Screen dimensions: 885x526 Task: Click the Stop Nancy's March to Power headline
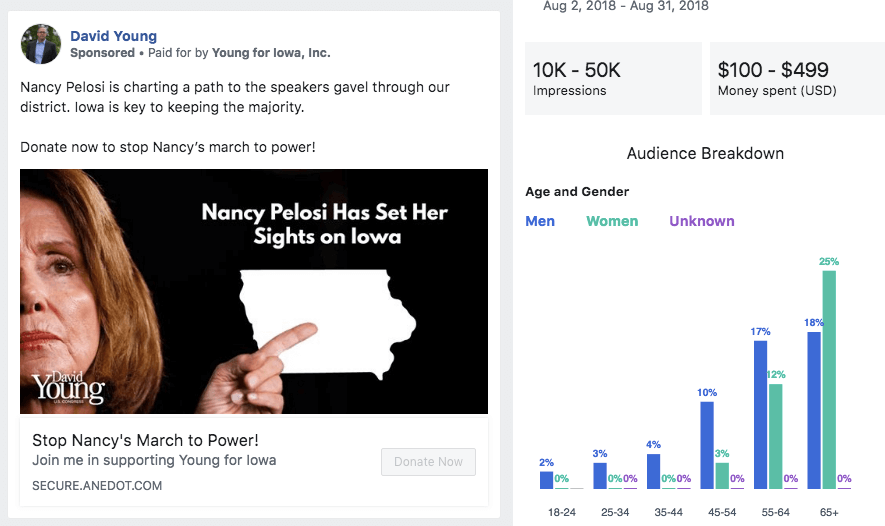(x=146, y=440)
